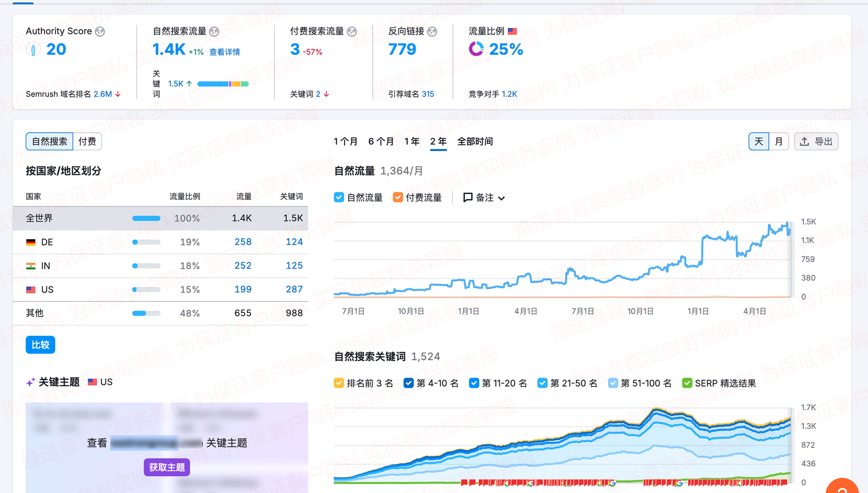Click the blurred 关键主题 preview panel
Image resolution: width=868 pixels, height=493 pixels.
[x=167, y=447]
